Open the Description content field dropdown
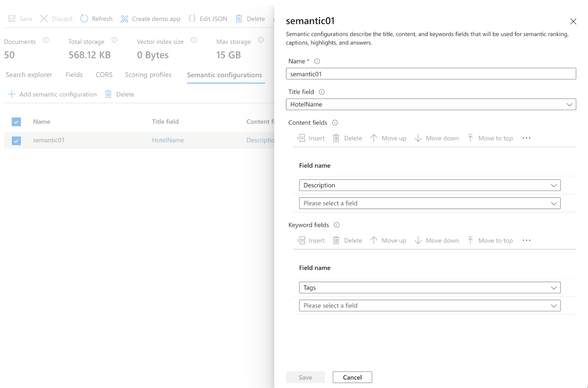588x388 pixels. (x=429, y=185)
